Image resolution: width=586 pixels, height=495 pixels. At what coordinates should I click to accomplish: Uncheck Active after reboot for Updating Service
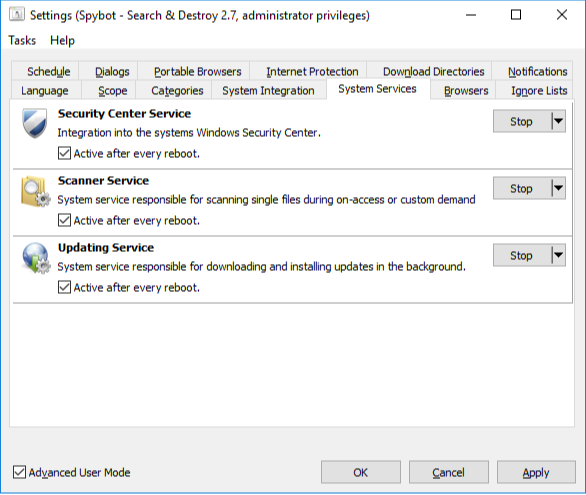coord(64,287)
